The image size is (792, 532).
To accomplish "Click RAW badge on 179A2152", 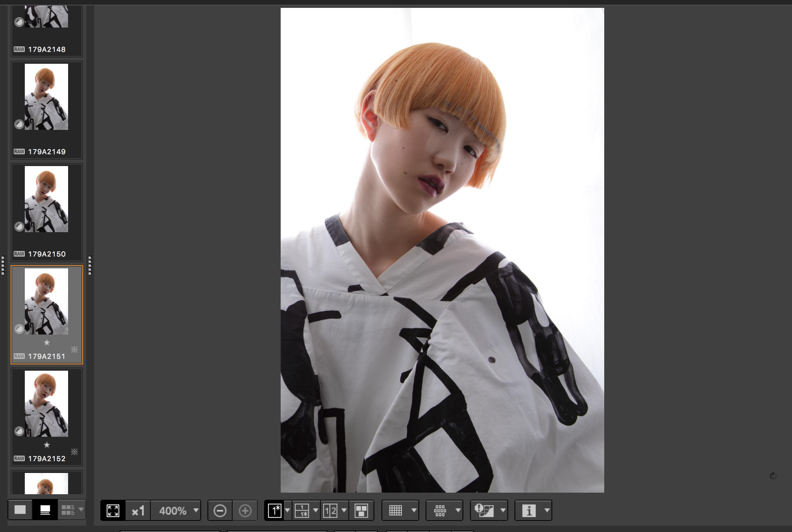I will pyautogui.click(x=19, y=458).
